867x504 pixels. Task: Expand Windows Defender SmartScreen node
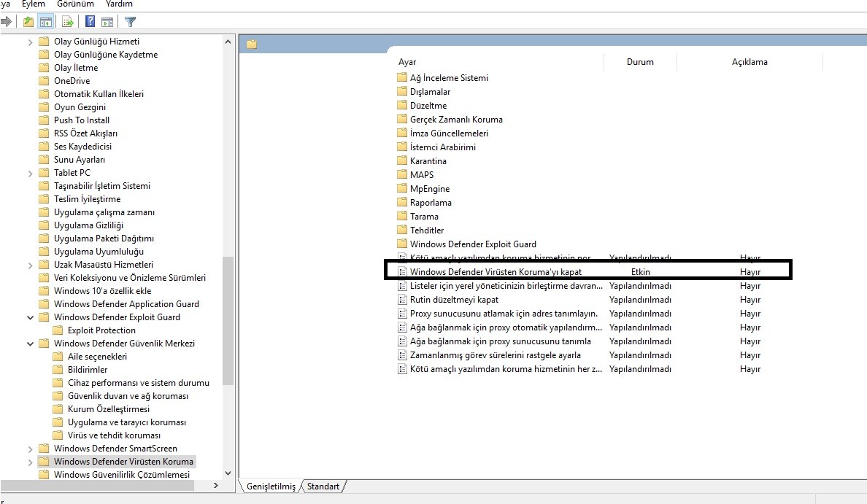31,449
